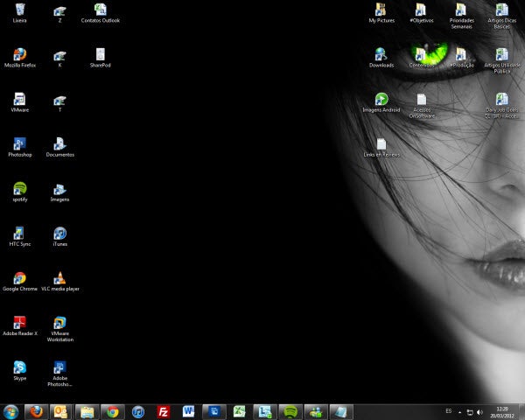
Task: Select the iTunes desktop shortcut
Action: (x=59, y=233)
